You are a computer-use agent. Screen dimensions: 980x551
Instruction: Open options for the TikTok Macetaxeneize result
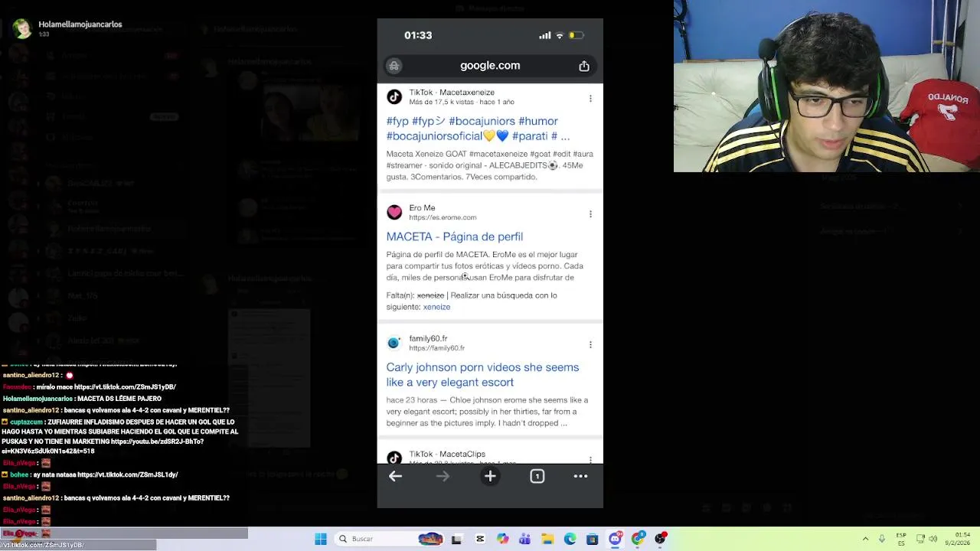tap(590, 98)
